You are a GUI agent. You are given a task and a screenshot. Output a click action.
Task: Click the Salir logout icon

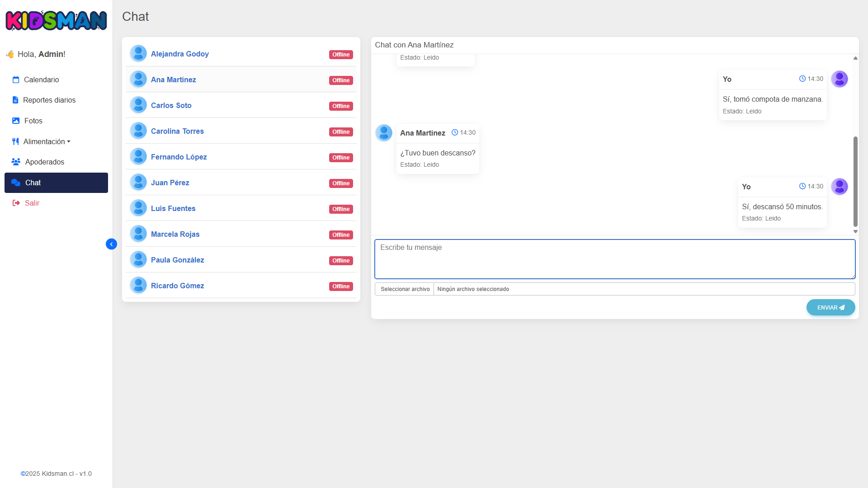coord(16,203)
